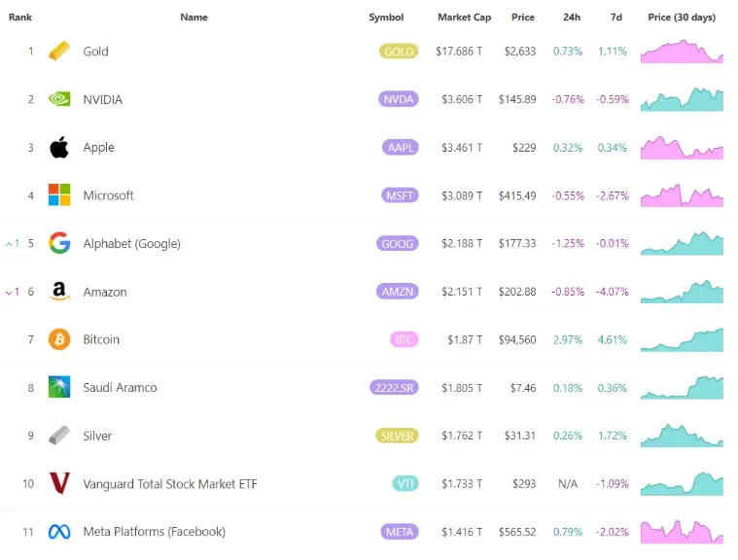Click the GOOG symbol badge
The image size is (738, 560).
point(398,243)
